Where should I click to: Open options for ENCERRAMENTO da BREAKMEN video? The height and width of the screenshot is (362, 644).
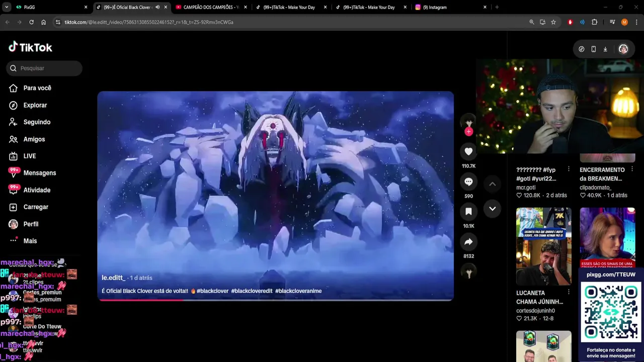click(x=632, y=170)
